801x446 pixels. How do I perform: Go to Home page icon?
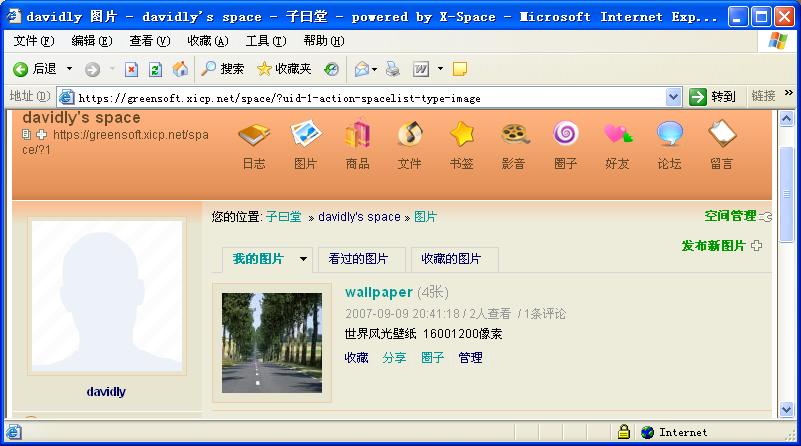tap(180, 69)
